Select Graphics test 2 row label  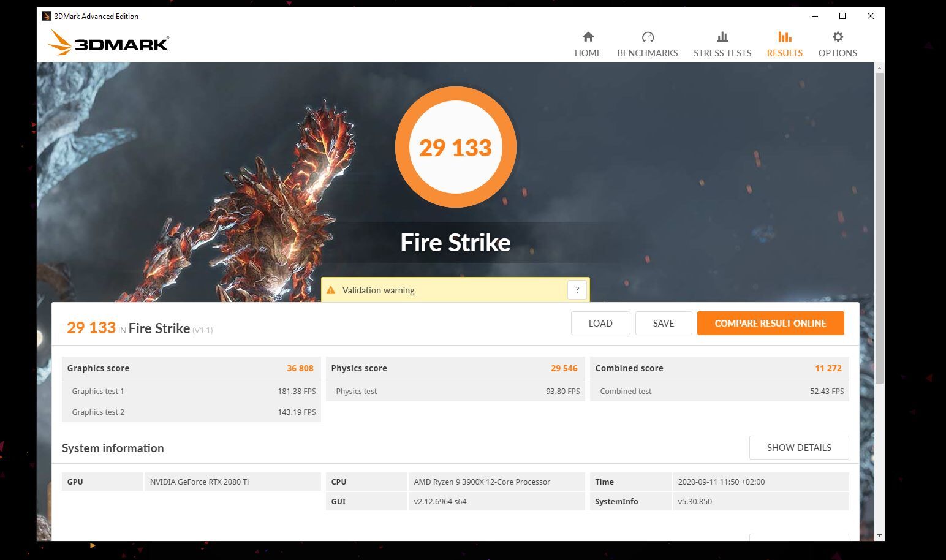tap(98, 412)
